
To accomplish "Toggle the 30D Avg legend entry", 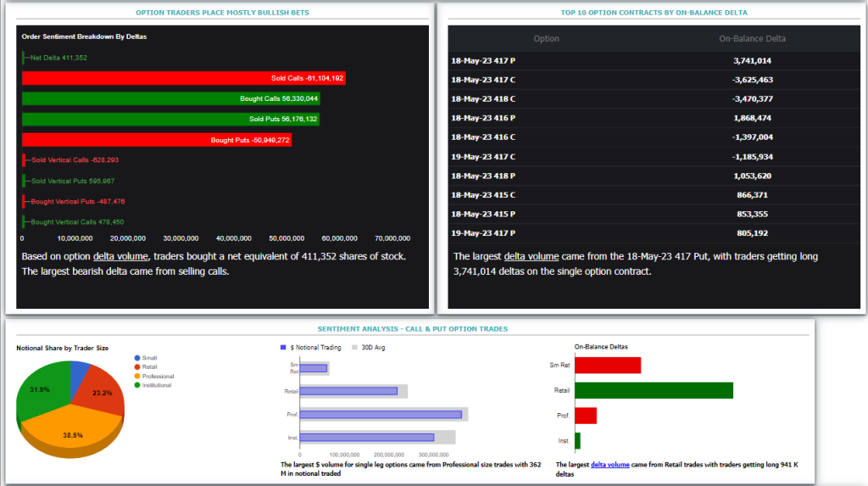I will point(368,348).
